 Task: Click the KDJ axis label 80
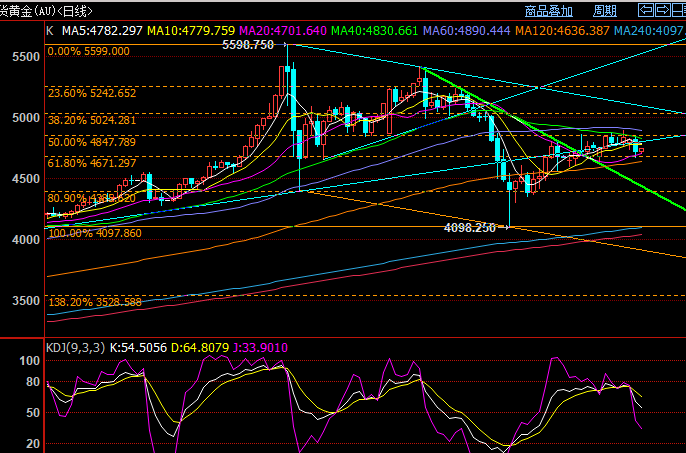click(33, 382)
